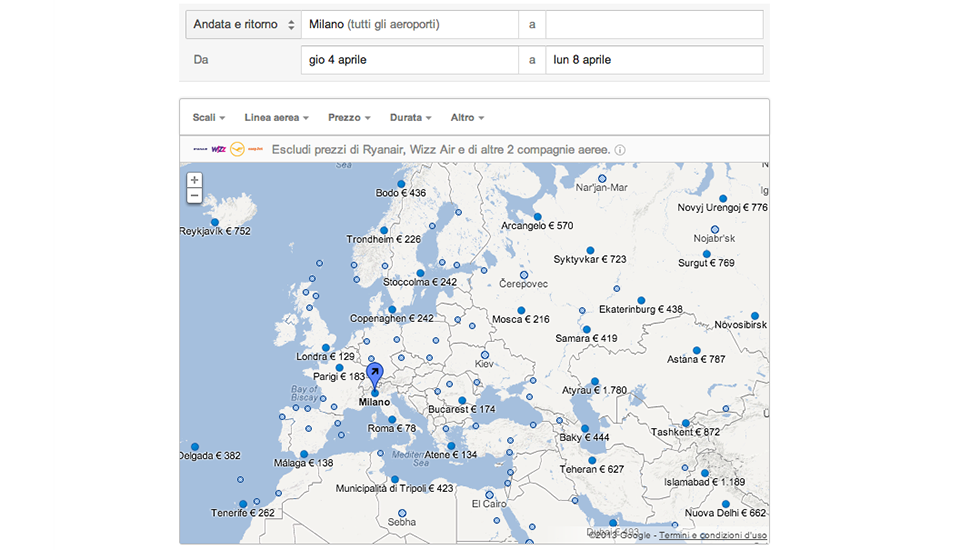Open the Andata e ritorno trip type selector
Viewport: 980px width, 550px height.
(x=243, y=24)
